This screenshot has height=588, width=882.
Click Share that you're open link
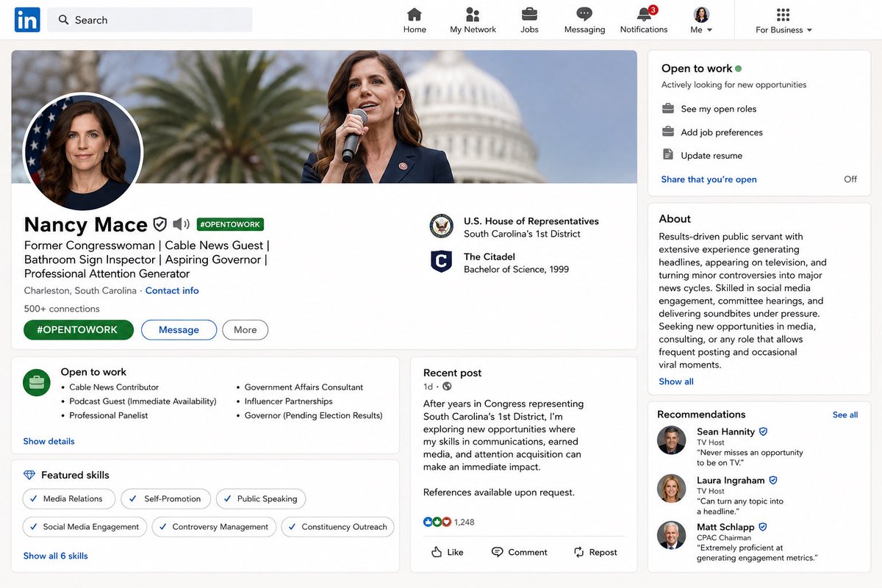(x=709, y=179)
